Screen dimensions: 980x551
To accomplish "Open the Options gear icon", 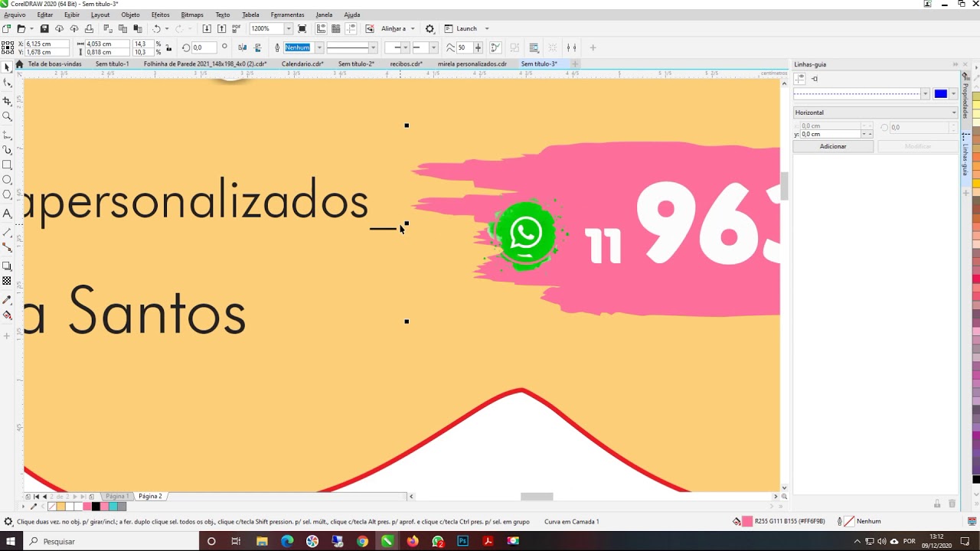I will click(430, 28).
